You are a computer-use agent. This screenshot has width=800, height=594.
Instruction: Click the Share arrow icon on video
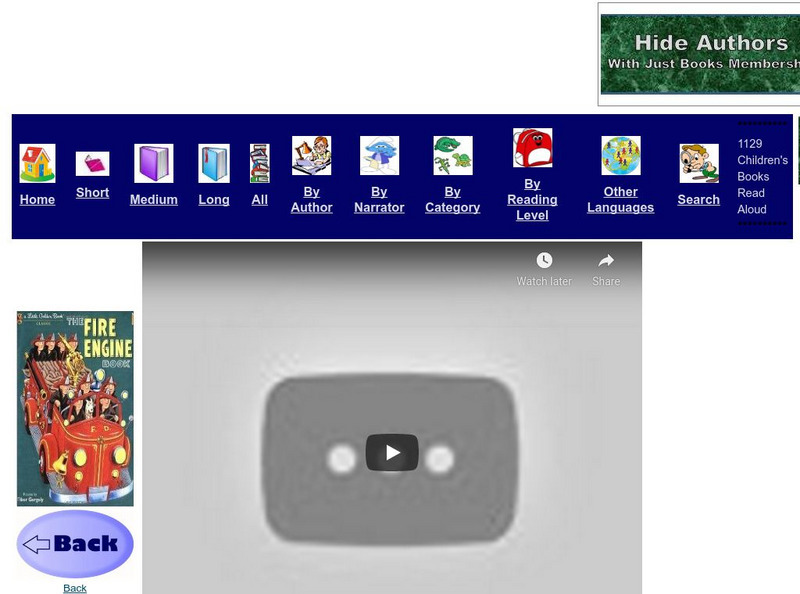[x=606, y=261]
